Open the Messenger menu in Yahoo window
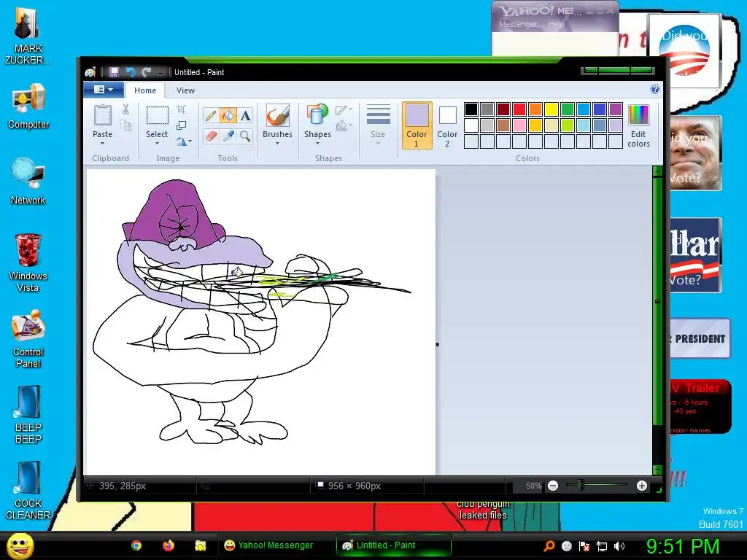The image size is (747, 560). pyautogui.click(x=517, y=24)
